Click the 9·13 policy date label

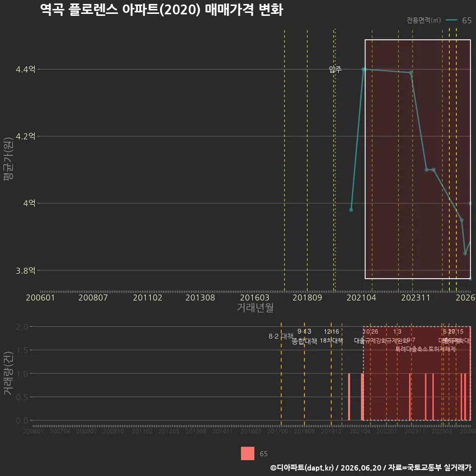point(304,331)
